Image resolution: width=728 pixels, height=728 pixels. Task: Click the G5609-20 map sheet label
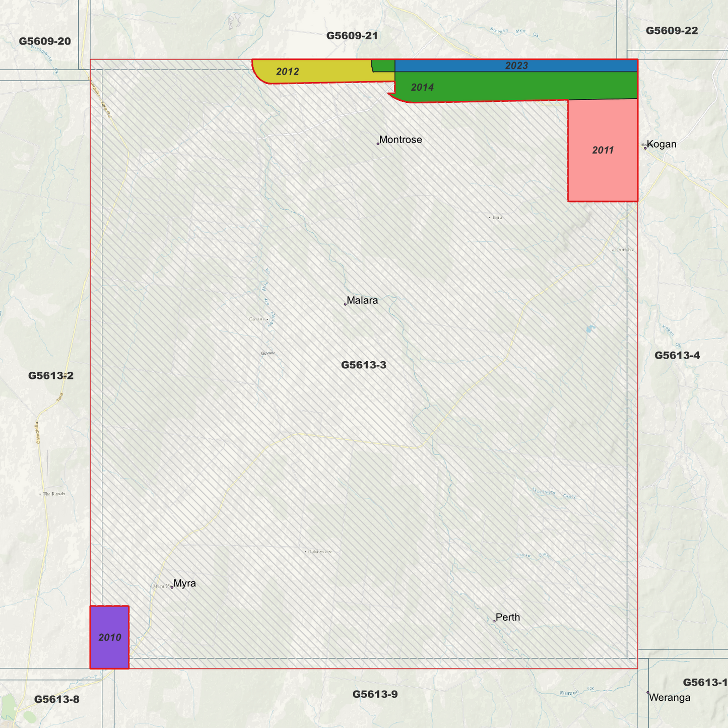coord(45,41)
